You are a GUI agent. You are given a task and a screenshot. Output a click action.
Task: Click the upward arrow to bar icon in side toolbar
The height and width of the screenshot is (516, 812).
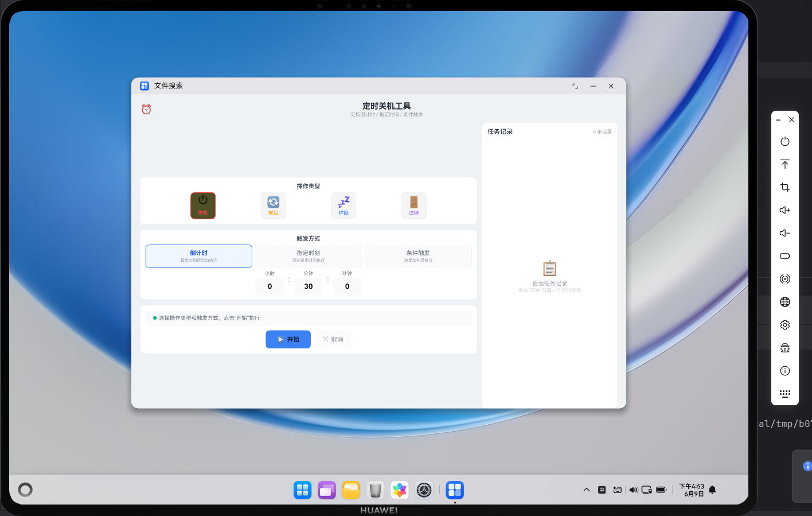[785, 164]
